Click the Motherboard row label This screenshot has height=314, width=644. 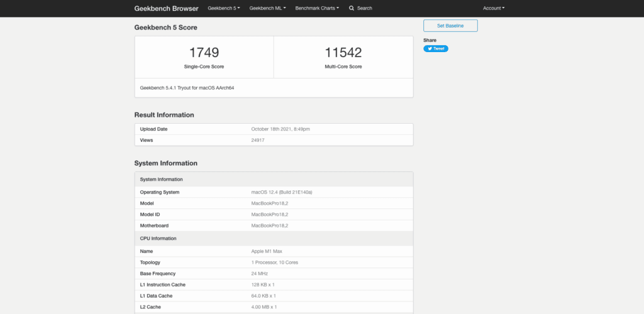[x=155, y=225]
